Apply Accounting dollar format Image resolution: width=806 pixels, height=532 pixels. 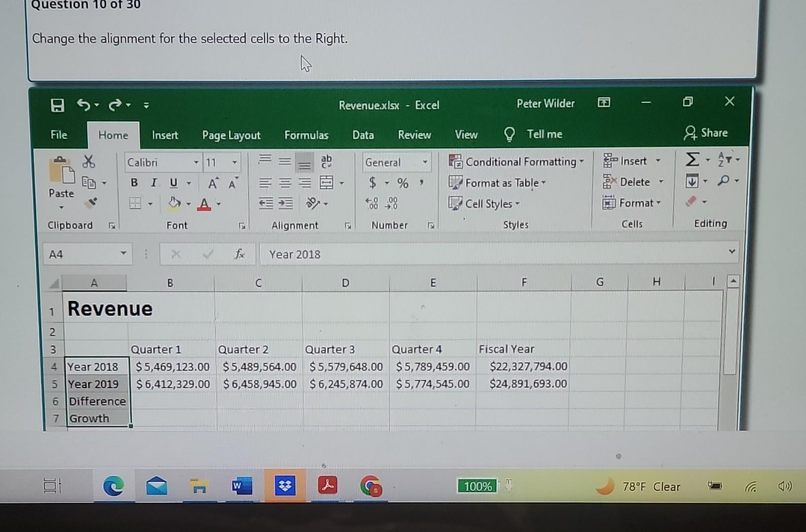click(x=373, y=183)
